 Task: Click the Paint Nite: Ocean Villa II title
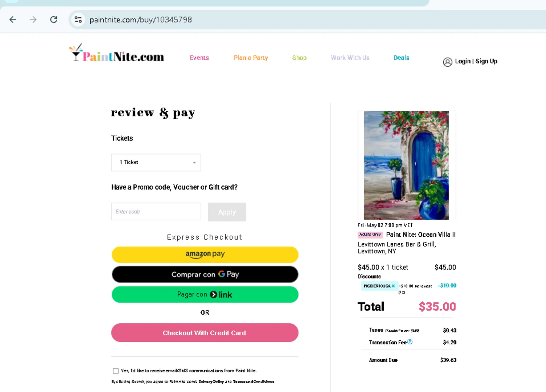coord(421,235)
